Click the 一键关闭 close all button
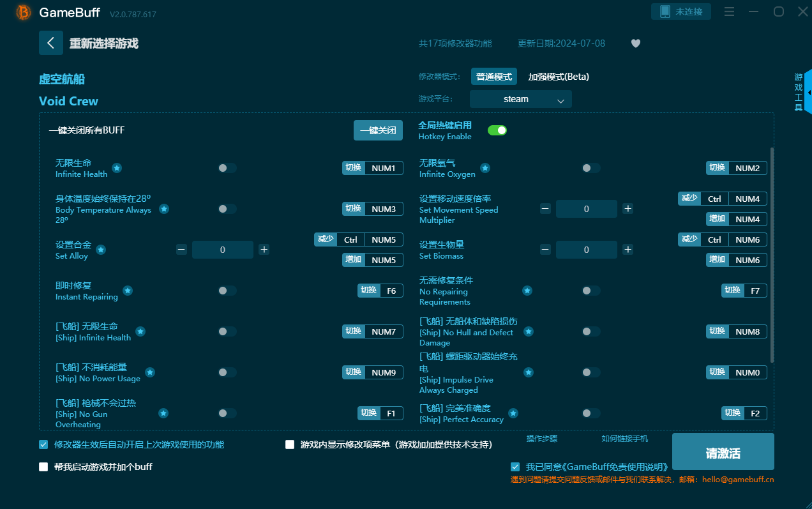Screen dimensions: 812x509 [379, 130]
